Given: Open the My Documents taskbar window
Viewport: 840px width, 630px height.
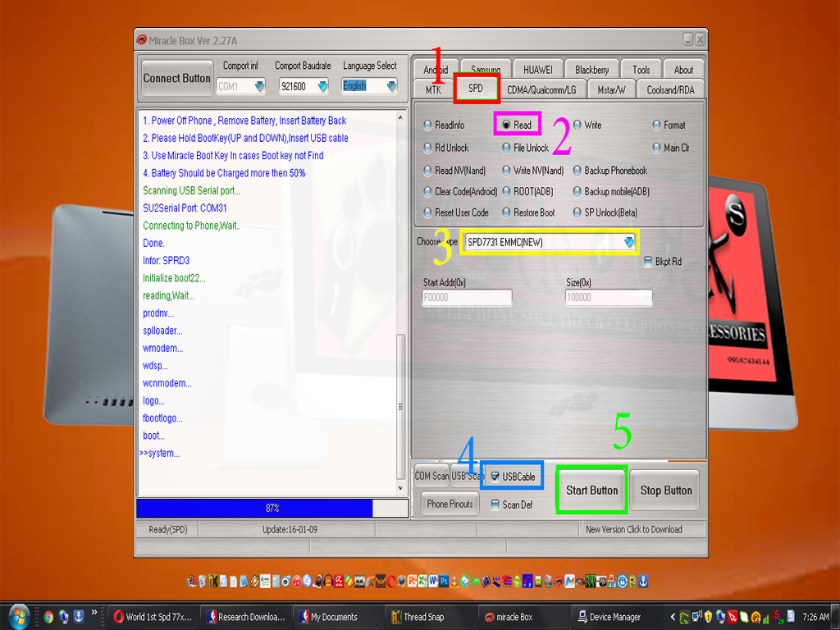Looking at the screenshot, I should pyautogui.click(x=331, y=617).
